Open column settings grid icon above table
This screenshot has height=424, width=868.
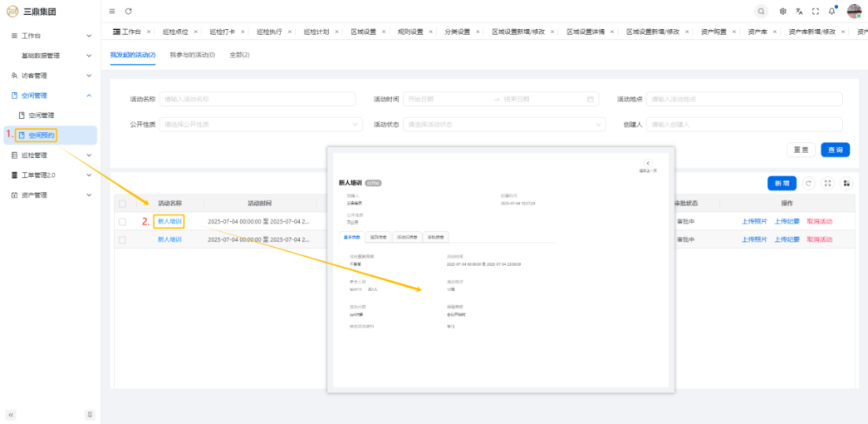(x=846, y=183)
